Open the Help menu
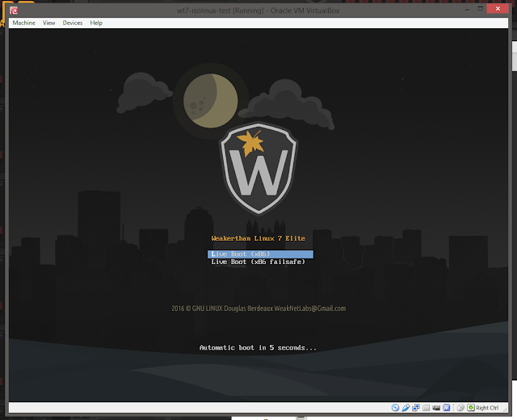 pyautogui.click(x=96, y=23)
